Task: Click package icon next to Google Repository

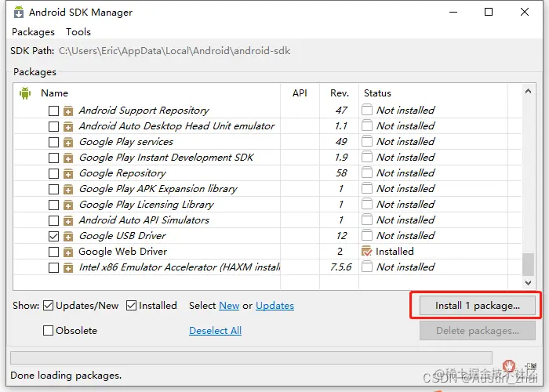Action: coord(68,174)
